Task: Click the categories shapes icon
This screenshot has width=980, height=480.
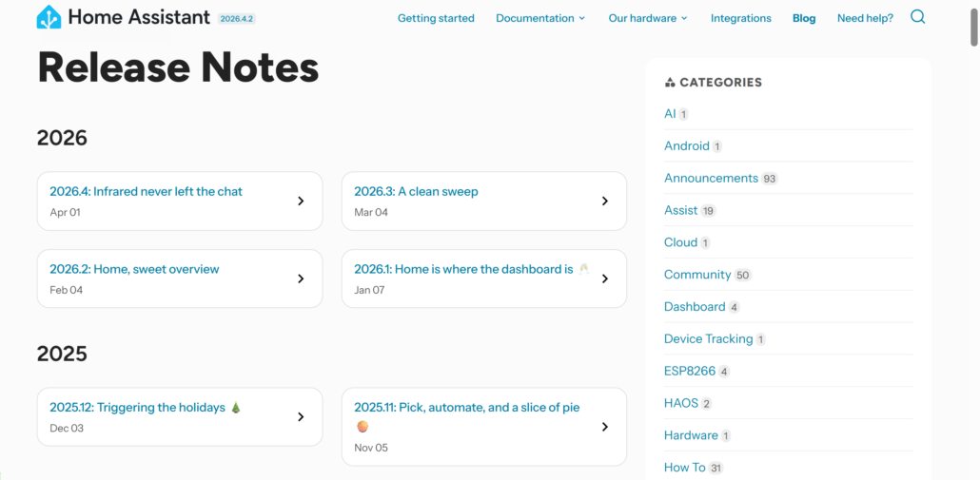Action: [670, 83]
